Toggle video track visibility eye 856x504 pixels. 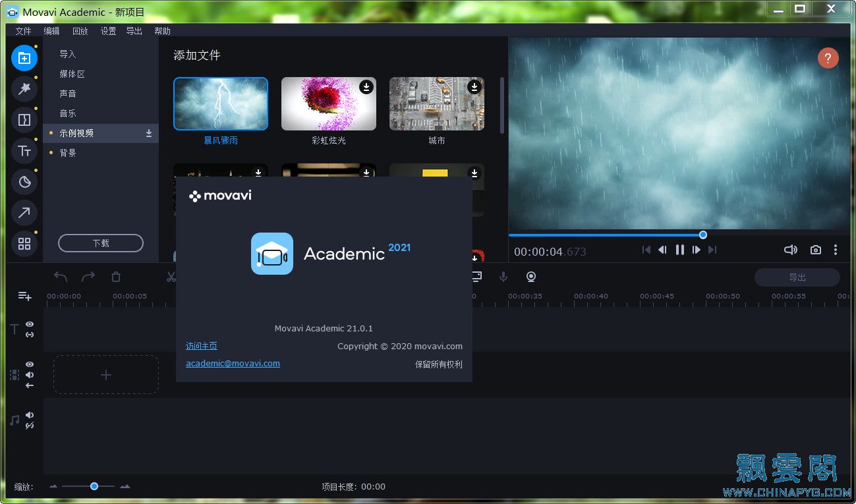30,364
